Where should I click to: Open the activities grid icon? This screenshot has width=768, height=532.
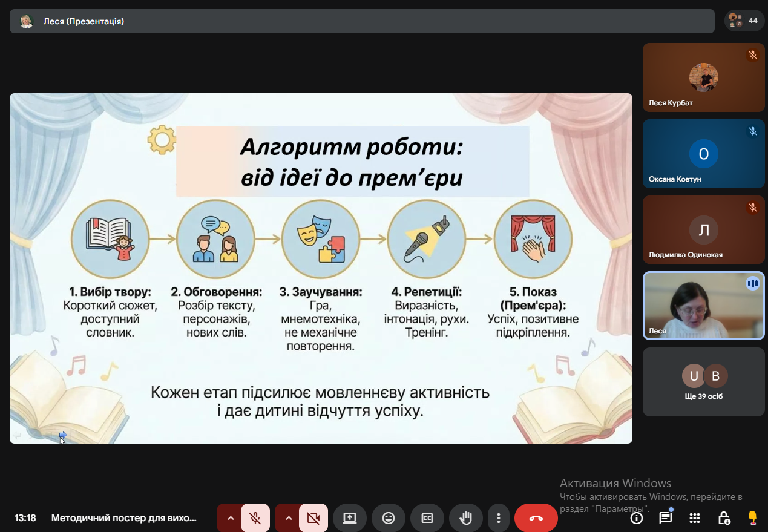click(x=694, y=518)
